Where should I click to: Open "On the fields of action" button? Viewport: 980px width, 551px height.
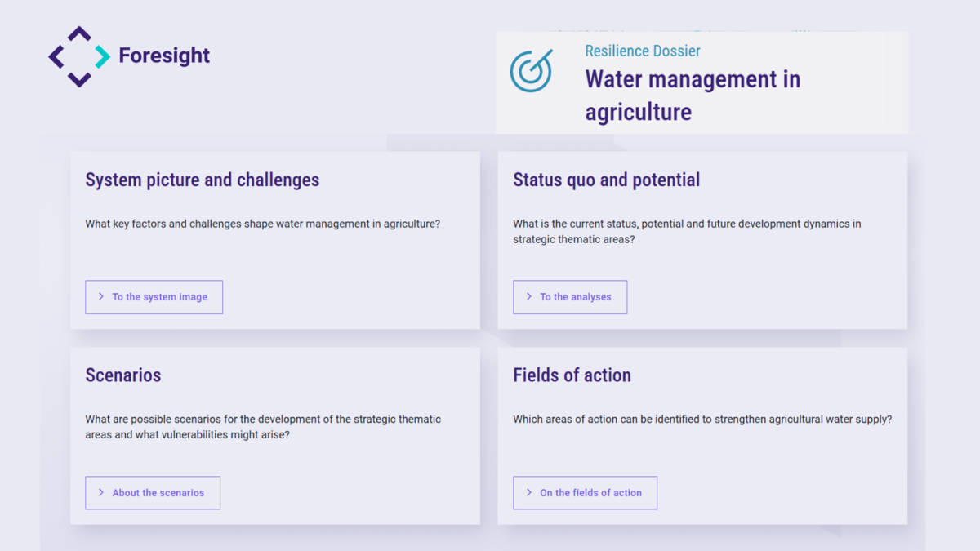coord(585,493)
